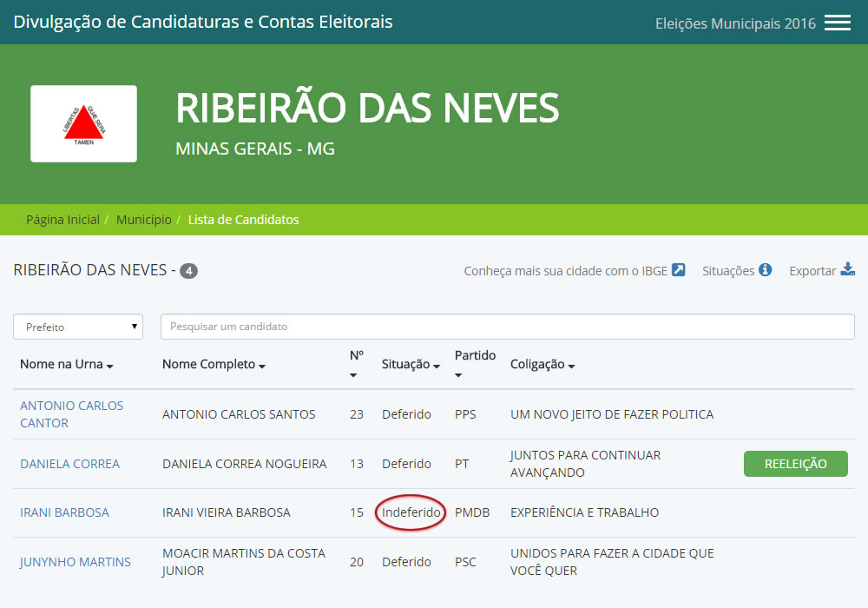This screenshot has height=608, width=868.
Task: Sort by Nome na Urna column
Action: tap(67, 365)
